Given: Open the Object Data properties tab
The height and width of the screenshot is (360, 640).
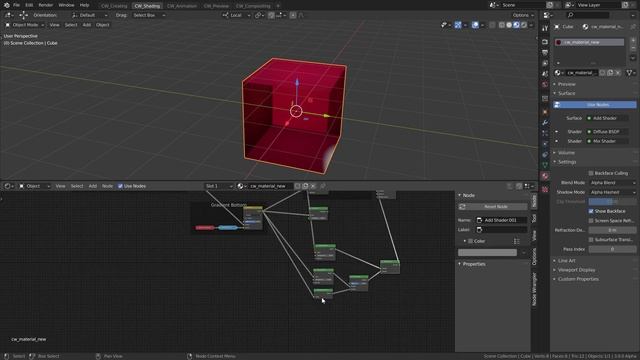Looking at the screenshot, I should (545, 165).
